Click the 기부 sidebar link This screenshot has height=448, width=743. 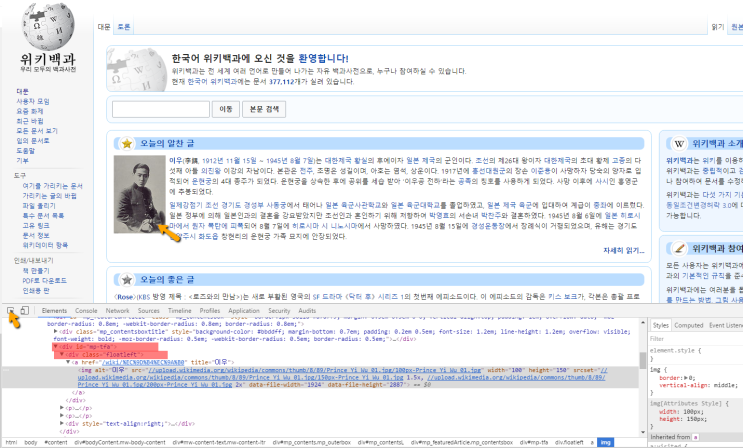click(x=22, y=161)
